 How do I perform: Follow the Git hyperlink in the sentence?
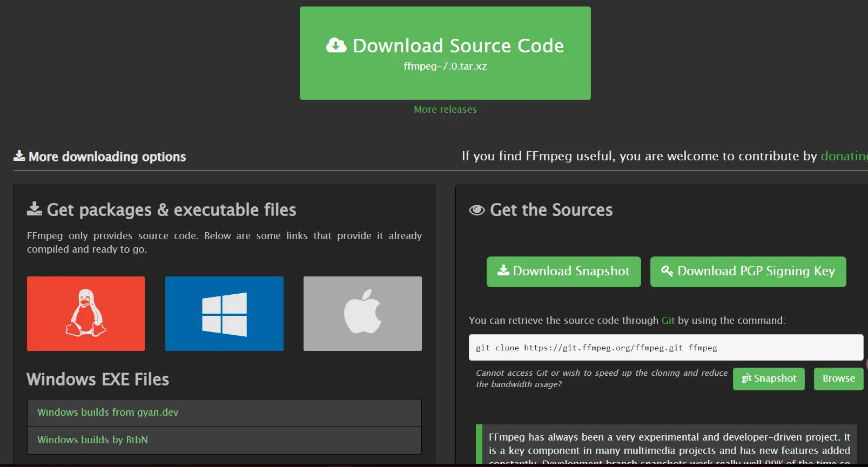[668, 321]
